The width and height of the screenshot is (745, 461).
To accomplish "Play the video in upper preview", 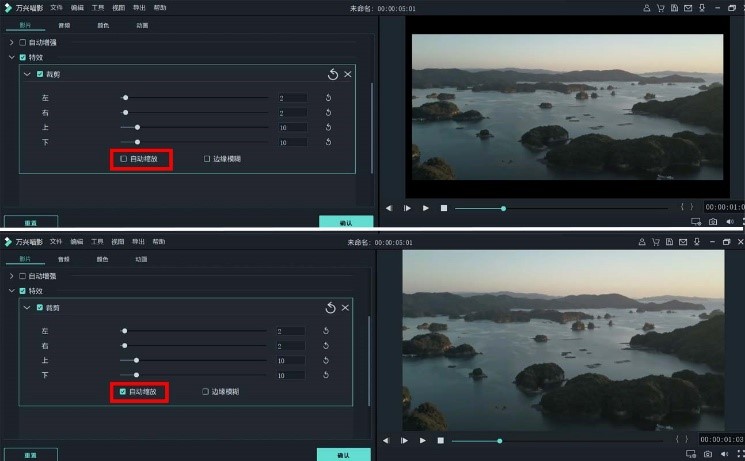I will click(x=426, y=208).
